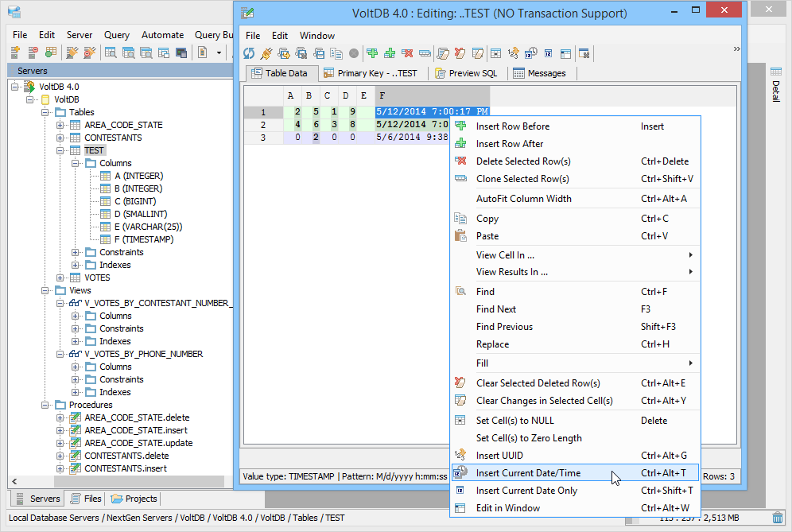The image size is (792, 532).
Task: Click the copy pages icon in editor toolbar
Action: tap(336, 53)
